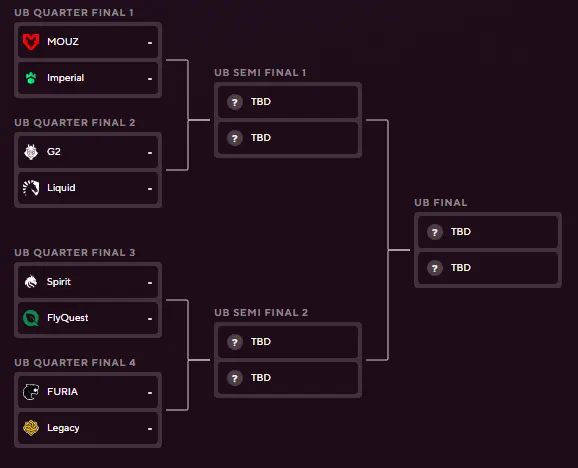Click the MOUZ red logo icon

click(x=31, y=42)
